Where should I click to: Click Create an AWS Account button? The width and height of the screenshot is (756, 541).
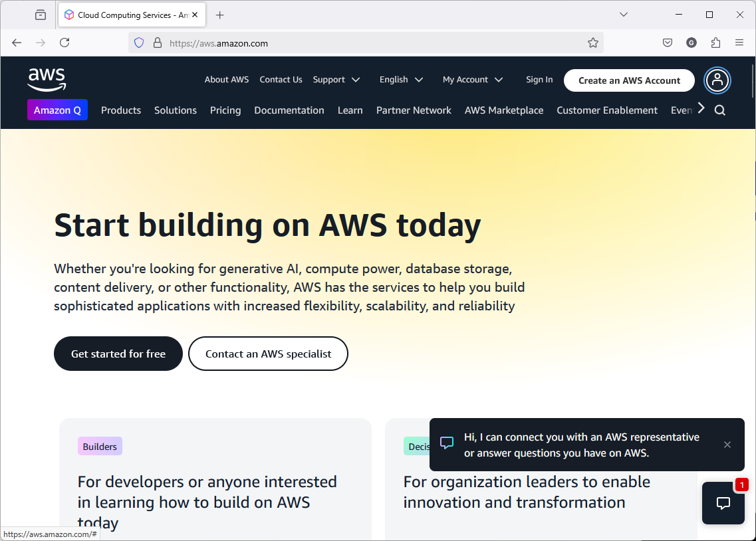[629, 80]
